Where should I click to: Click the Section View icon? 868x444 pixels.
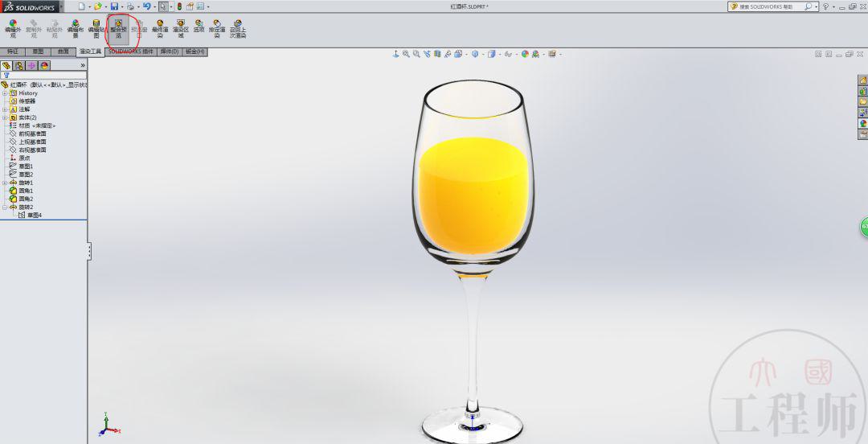pos(437,54)
